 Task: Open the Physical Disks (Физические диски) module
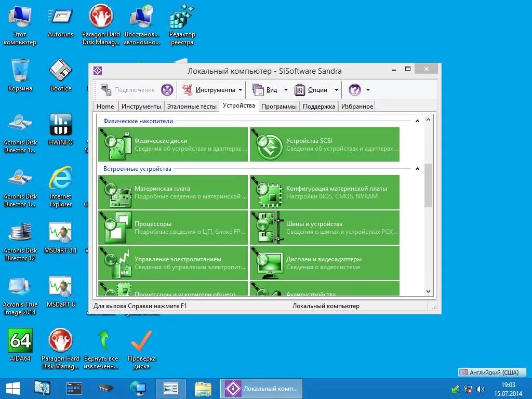tap(173, 144)
